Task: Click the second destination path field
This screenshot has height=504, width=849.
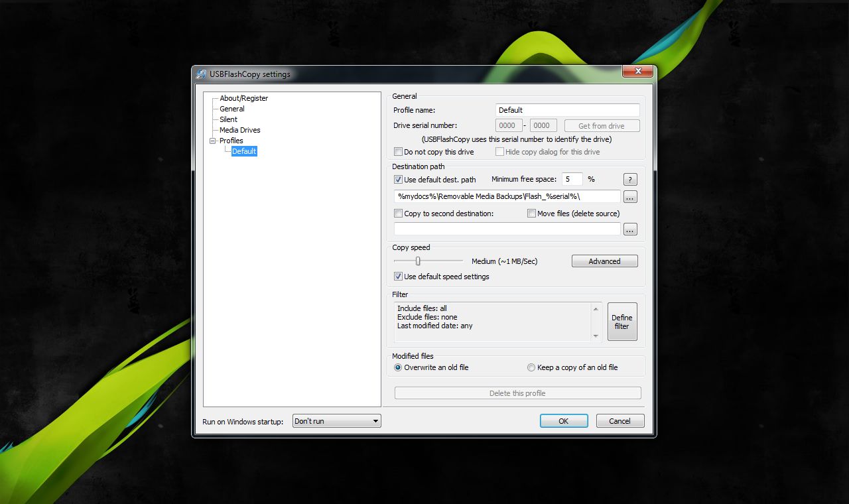Action: 507,229
